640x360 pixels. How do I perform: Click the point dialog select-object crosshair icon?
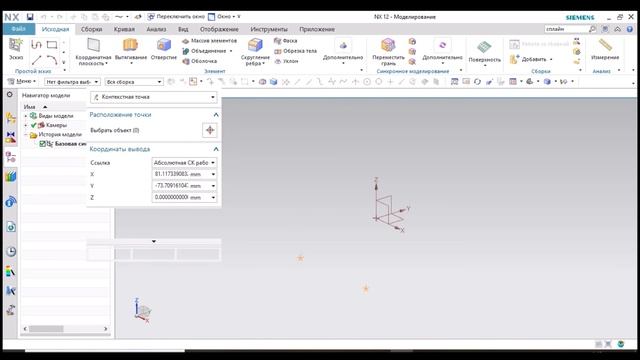click(x=210, y=130)
